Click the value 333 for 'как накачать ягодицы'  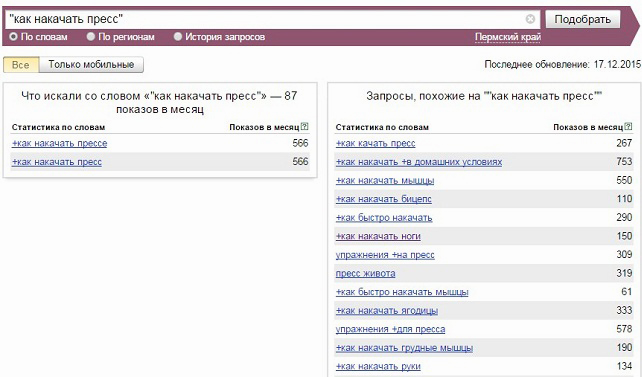[x=624, y=310]
